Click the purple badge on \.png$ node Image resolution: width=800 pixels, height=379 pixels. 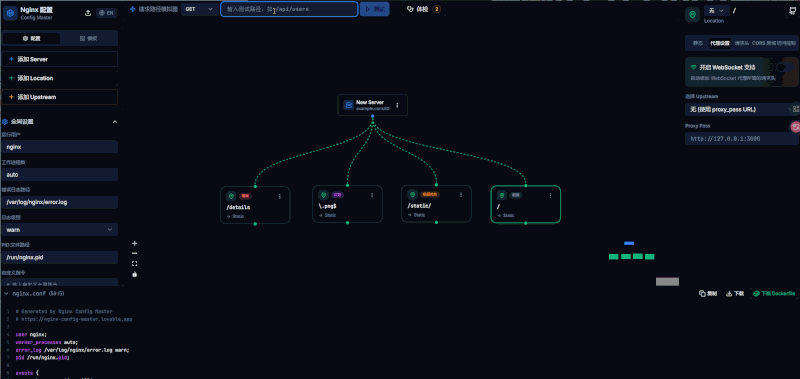[x=337, y=195]
